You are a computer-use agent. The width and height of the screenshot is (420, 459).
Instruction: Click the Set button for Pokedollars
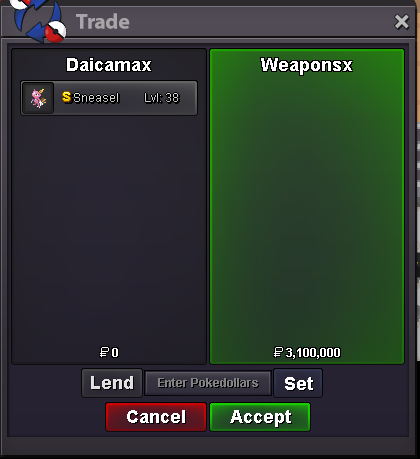tap(298, 383)
